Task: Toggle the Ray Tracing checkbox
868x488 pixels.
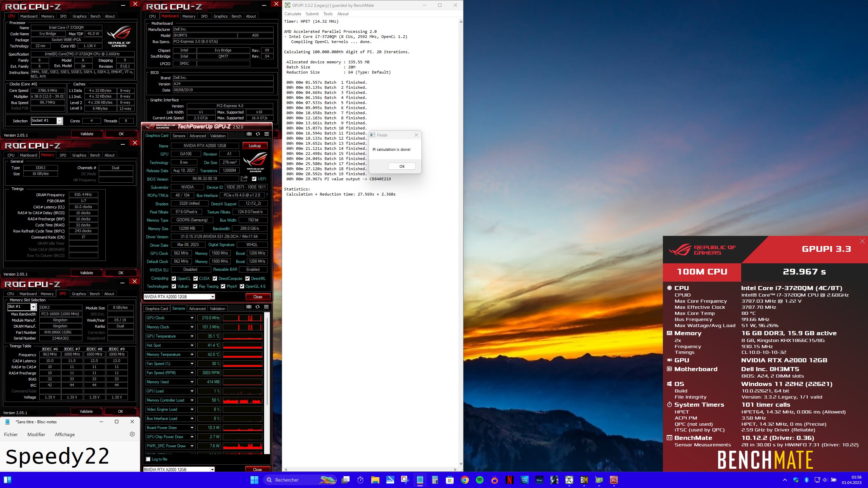Action: pyautogui.click(x=195, y=286)
